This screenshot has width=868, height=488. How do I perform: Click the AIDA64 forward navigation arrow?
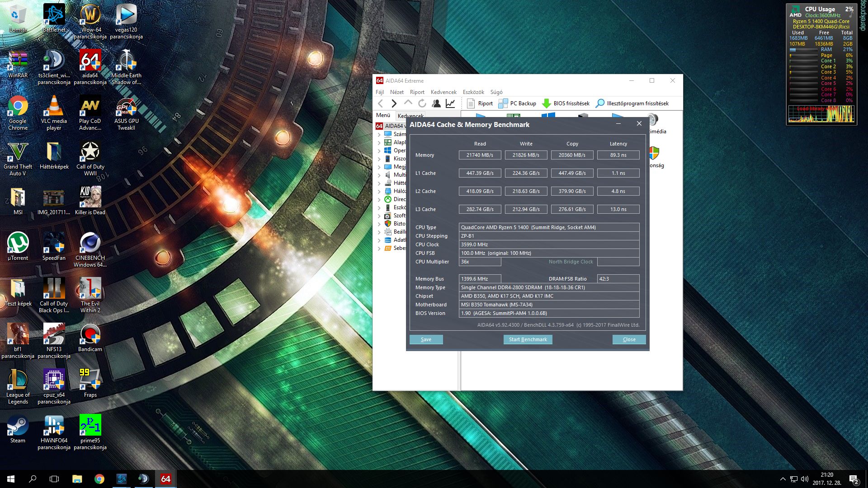tap(394, 103)
